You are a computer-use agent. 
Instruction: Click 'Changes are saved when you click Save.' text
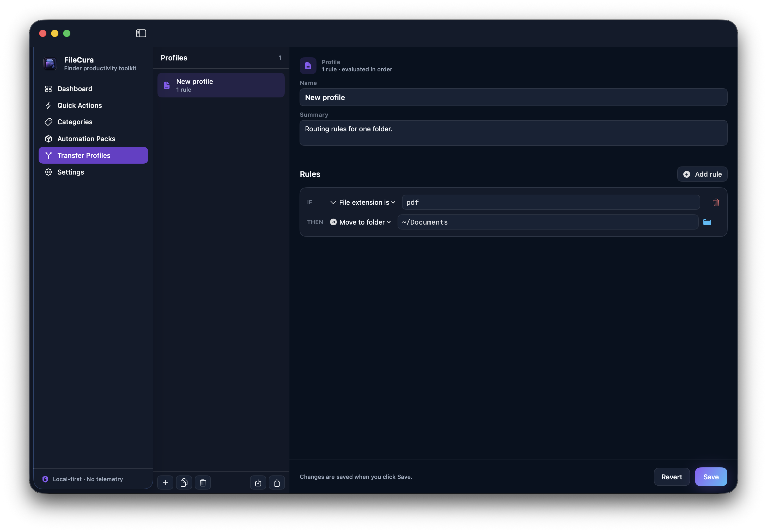[x=356, y=477]
